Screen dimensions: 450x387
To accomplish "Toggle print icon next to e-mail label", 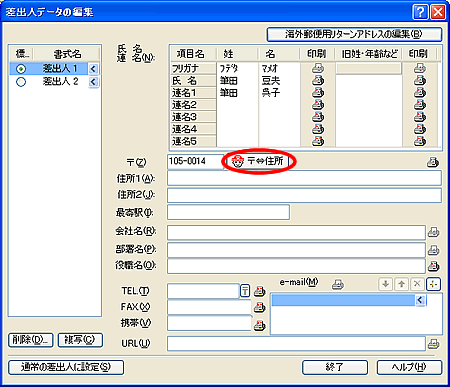I will tap(338, 284).
